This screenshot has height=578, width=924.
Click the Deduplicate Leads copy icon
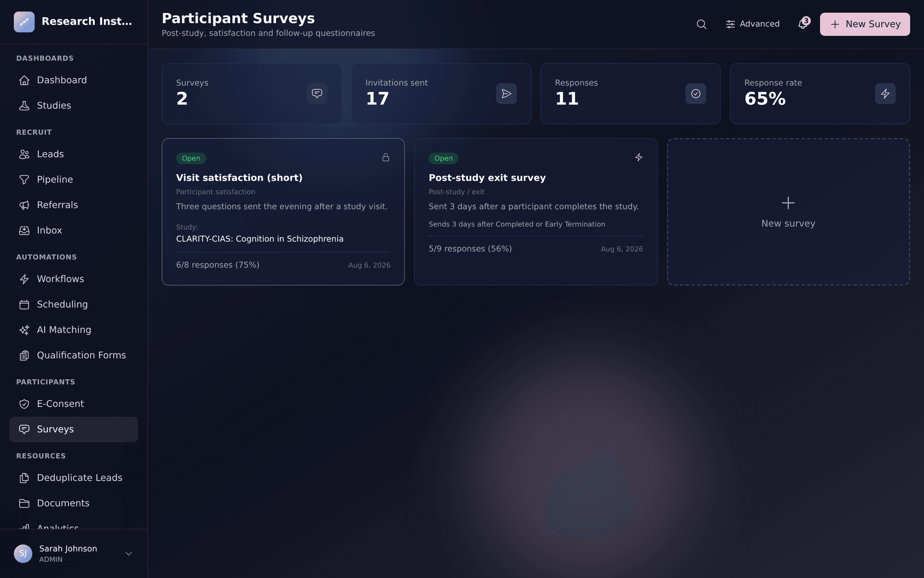[24, 478]
